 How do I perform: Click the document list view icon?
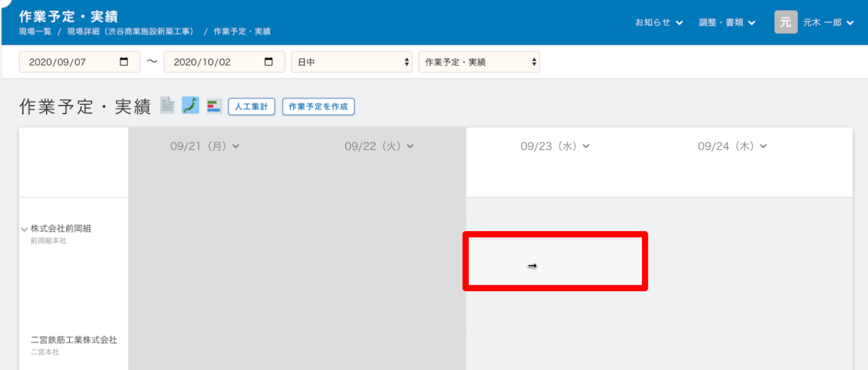167,105
